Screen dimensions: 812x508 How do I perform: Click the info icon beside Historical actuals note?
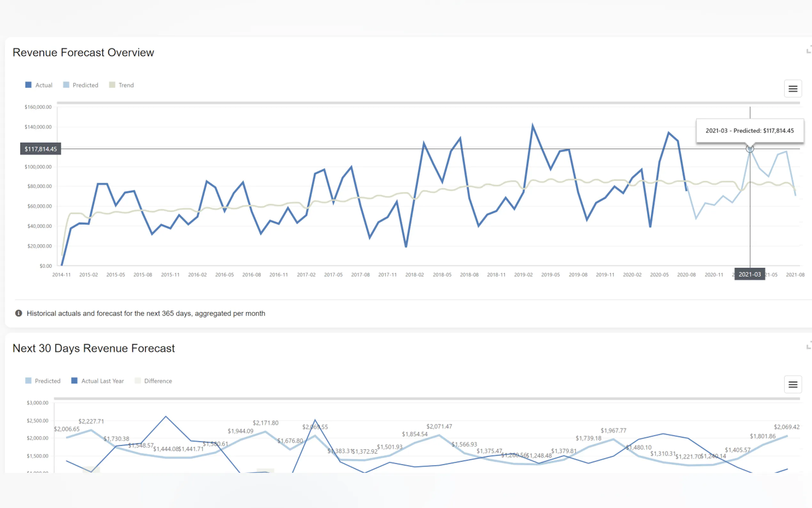[x=19, y=313]
